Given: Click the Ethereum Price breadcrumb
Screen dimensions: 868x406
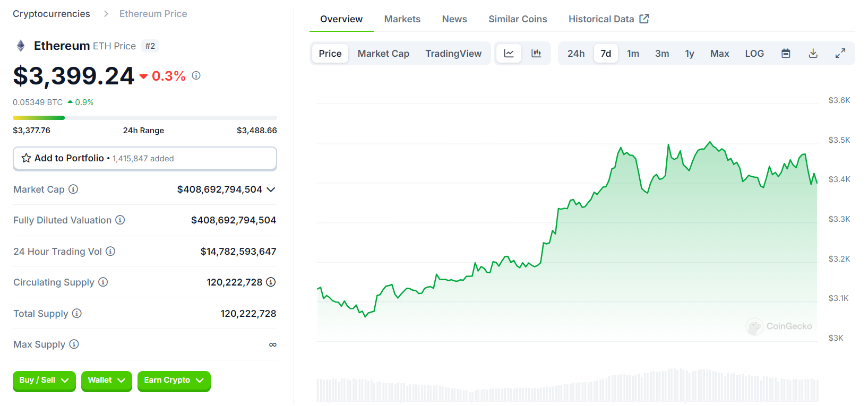Looking at the screenshot, I should [x=153, y=14].
